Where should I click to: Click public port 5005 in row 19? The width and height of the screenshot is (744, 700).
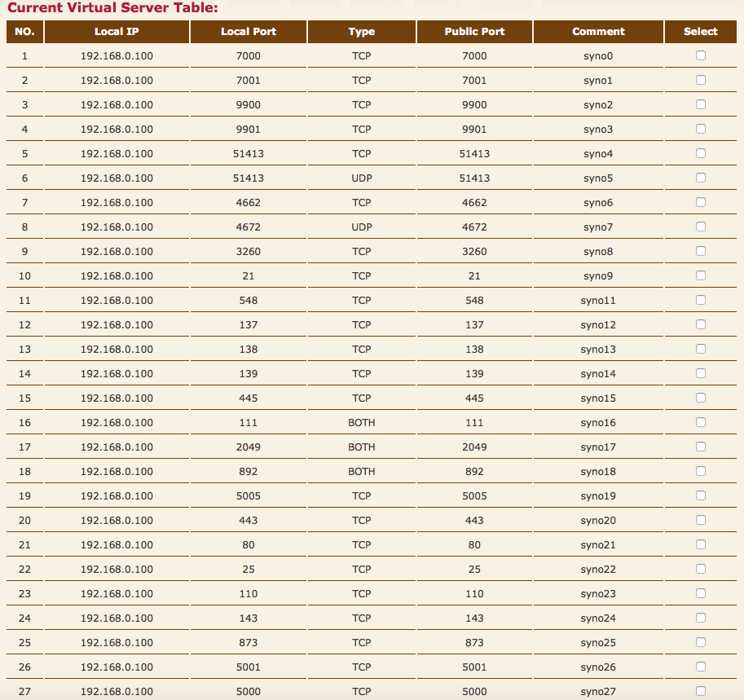pos(474,496)
